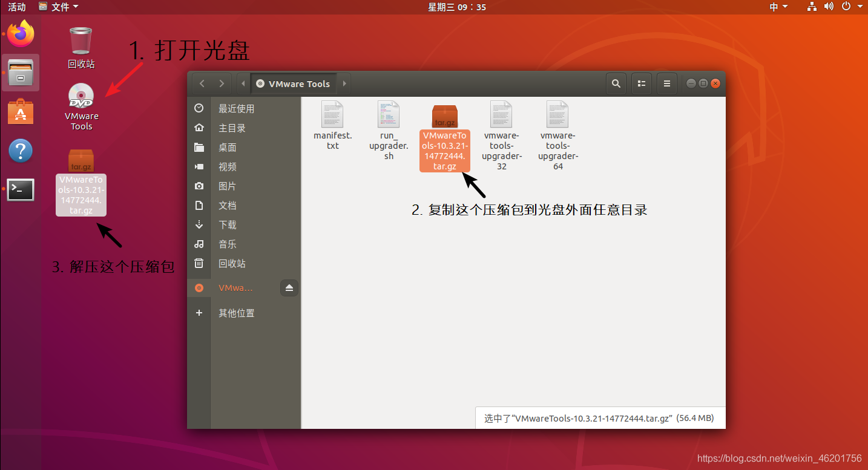The width and height of the screenshot is (868, 470).
Task: Open the Music folder in sidebar
Action: tap(244, 244)
